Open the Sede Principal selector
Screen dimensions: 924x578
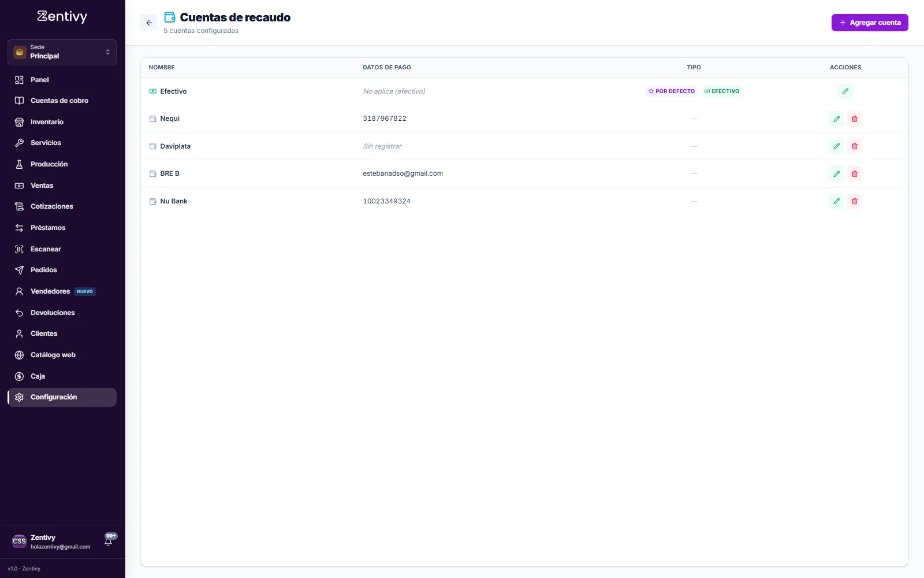(x=62, y=52)
